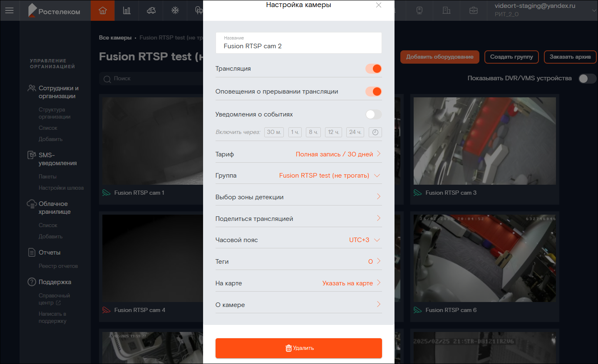Screen dimensions: 598x364
Task: Open Написать в поддержку
Action: coord(52,317)
